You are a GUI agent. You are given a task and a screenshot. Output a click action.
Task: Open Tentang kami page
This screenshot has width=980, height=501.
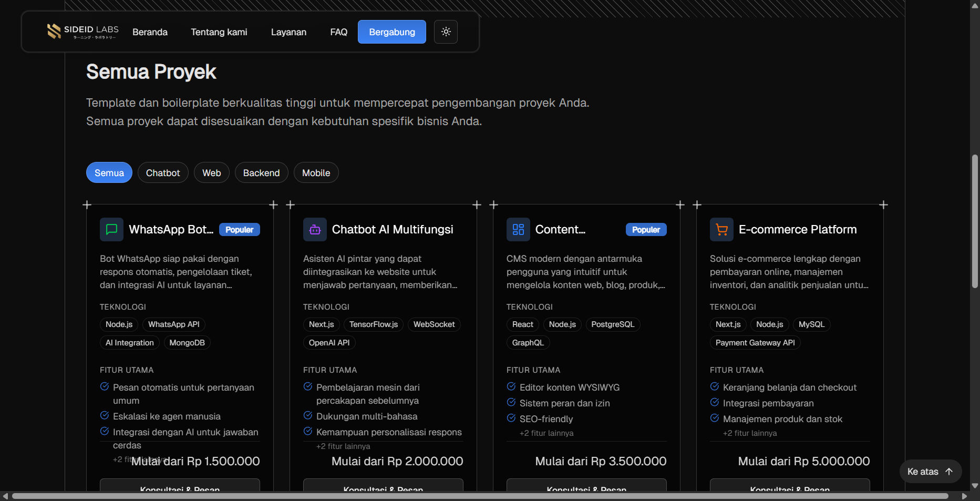(219, 32)
